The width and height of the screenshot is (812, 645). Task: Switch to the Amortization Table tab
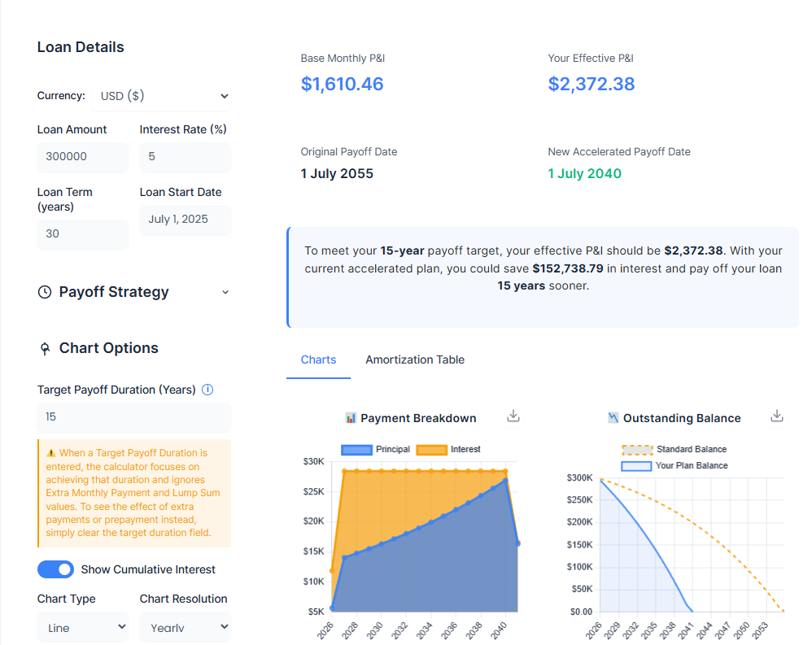[415, 360]
